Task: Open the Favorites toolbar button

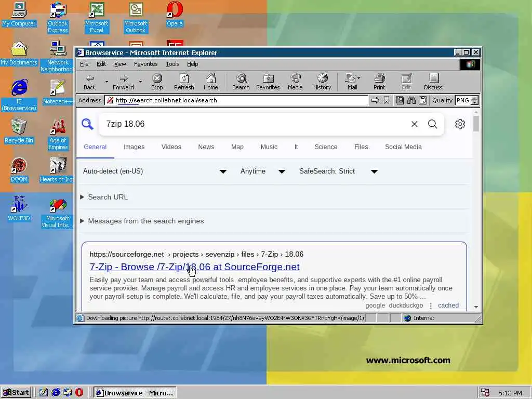Action: (268, 82)
